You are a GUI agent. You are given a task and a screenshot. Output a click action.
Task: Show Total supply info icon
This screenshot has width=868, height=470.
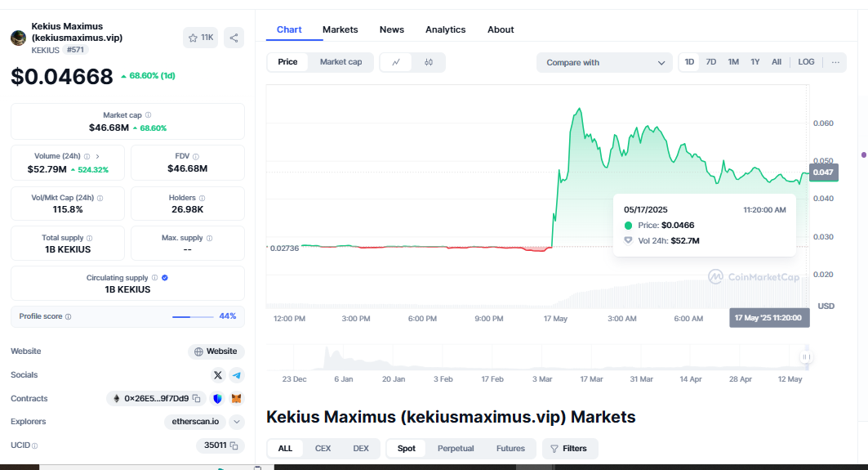pyautogui.click(x=89, y=238)
